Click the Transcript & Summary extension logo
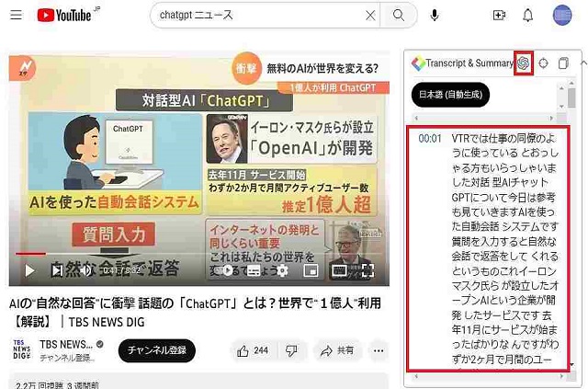The height and width of the screenshot is (389, 588). pos(418,63)
